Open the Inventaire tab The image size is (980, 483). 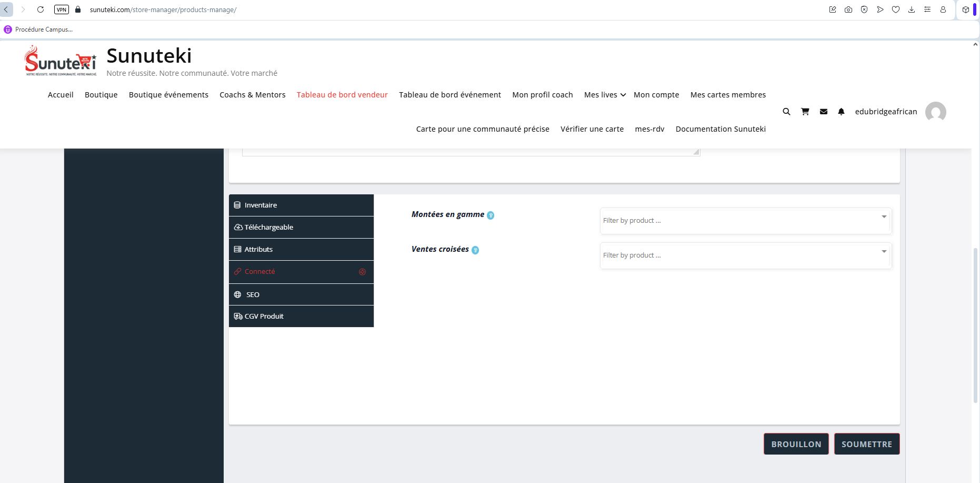(301, 205)
